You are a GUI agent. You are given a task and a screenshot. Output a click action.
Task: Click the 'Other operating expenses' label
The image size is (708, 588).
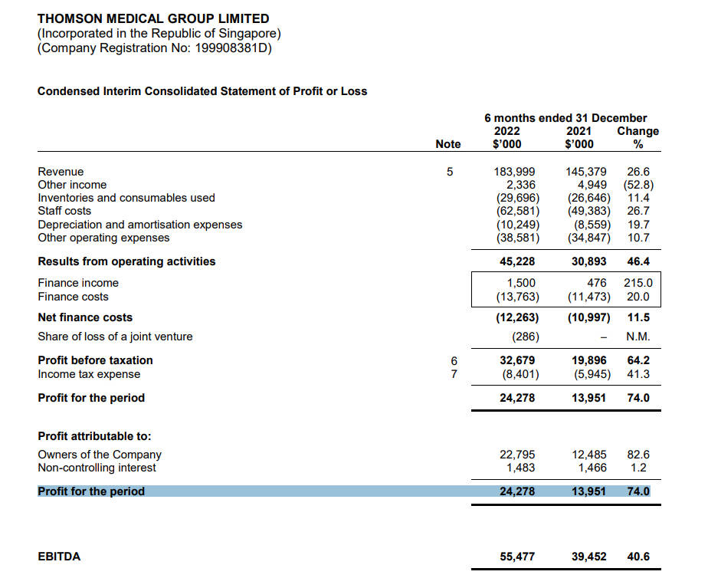[104, 238]
